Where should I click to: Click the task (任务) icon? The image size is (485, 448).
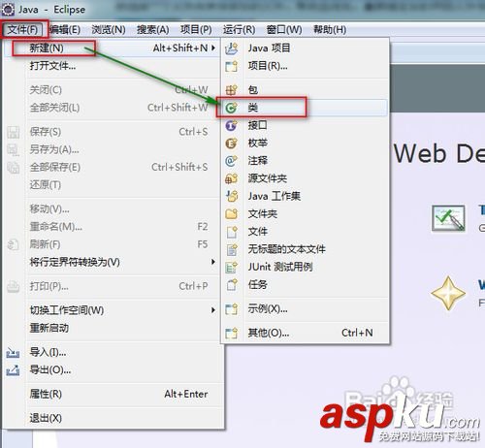232,285
